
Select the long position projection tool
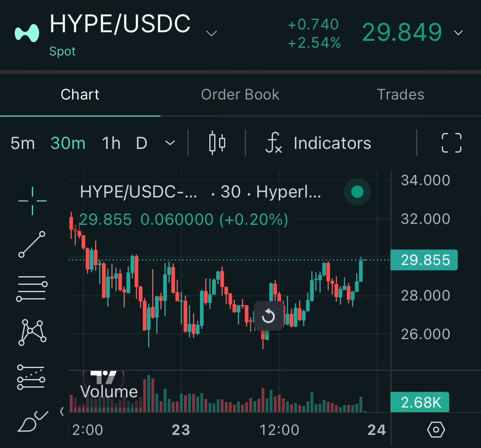point(31,377)
